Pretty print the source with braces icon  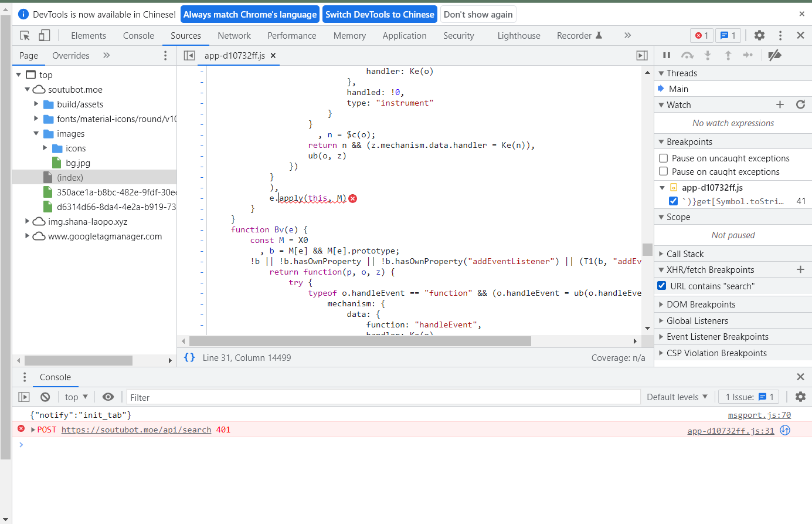coord(189,357)
